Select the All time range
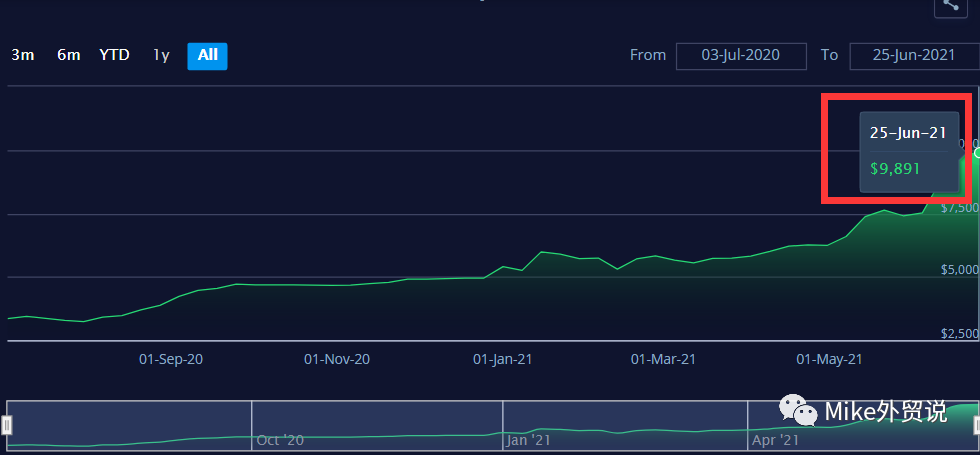Image resolution: width=980 pixels, height=455 pixels. (x=208, y=56)
